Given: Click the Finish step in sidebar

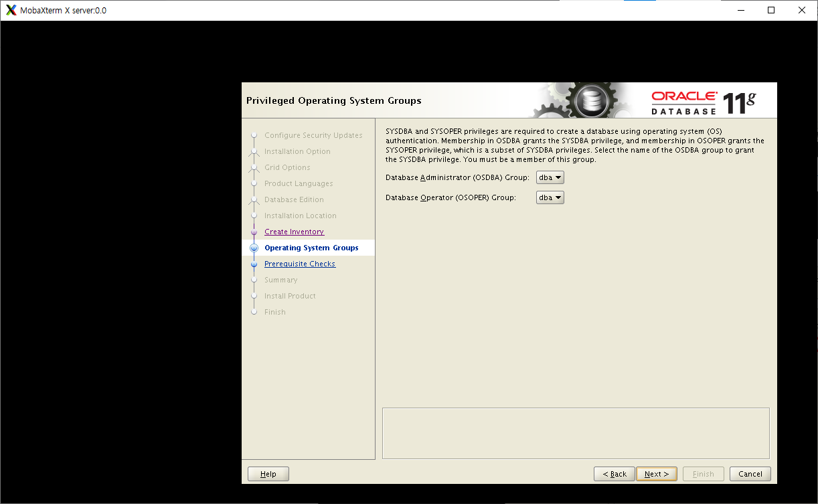Looking at the screenshot, I should coord(274,312).
